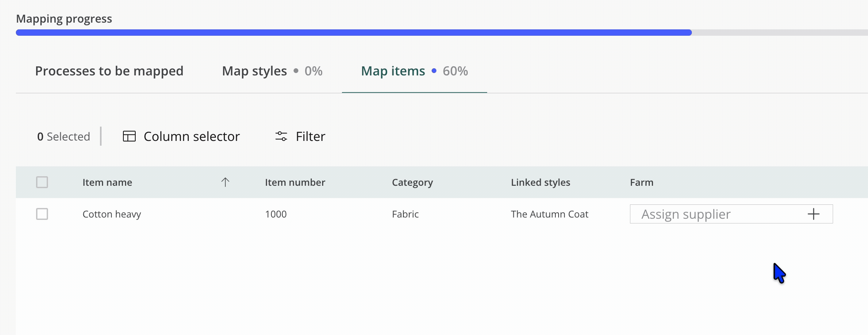
Task: Click the Item number column header
Action: click(x=295, y=183)
